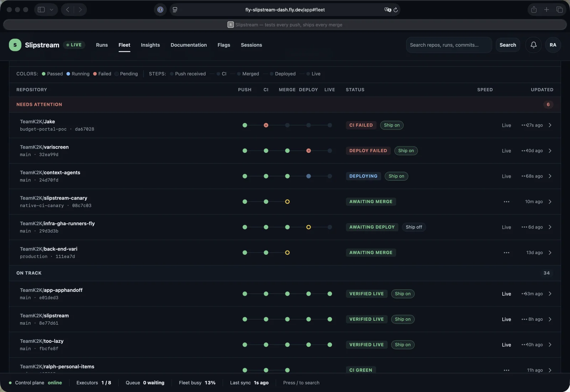
Task: Click the password manager shield icon
Action: (x=160, y=10)
